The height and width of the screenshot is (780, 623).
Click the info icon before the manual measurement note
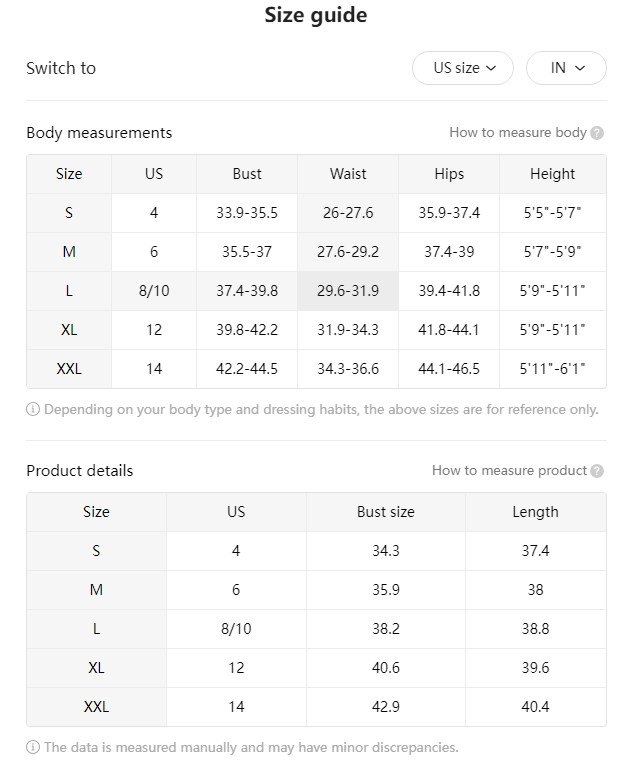click(x=33, y=747)
